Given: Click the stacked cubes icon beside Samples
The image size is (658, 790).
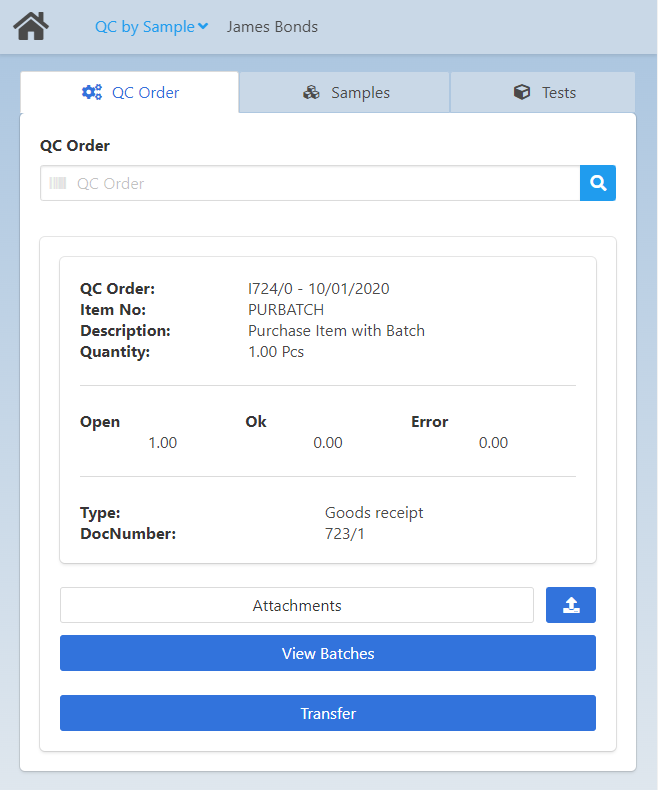Looking at the screenshot, I should click(312, 93).
